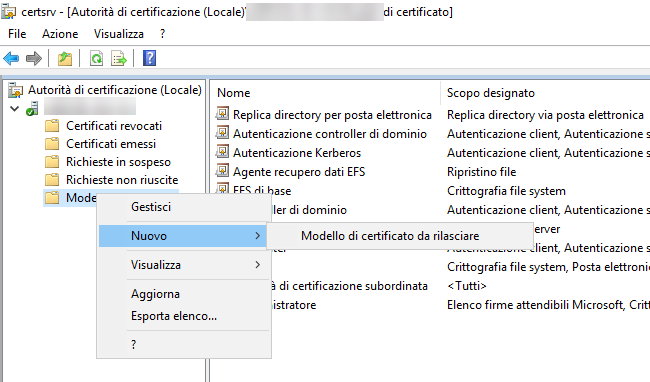Open the File menu

[x=17, y=34]
